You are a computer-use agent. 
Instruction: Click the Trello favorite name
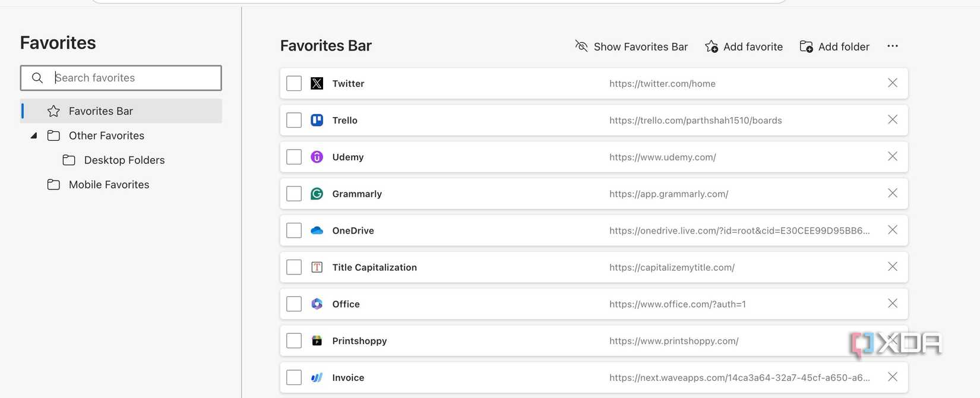[345, 121]
